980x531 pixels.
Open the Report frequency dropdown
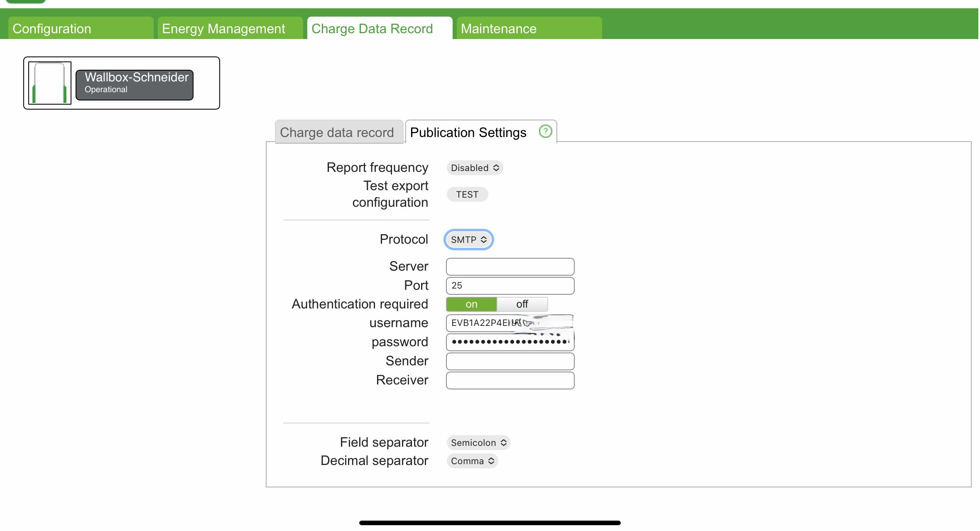coord(475,168)
